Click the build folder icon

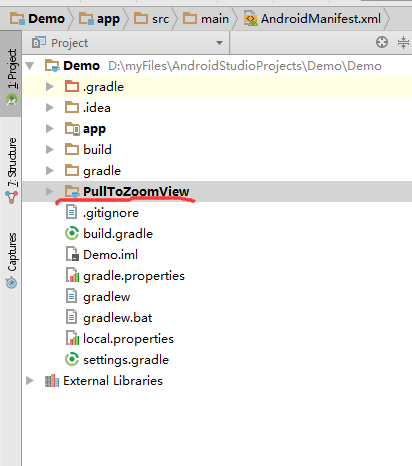(72, 149)
